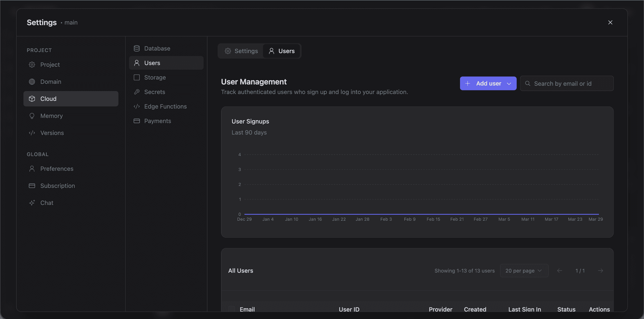Viewport: 644px width, 319px height.
Task: Click the Actions column header
Action: point(599,309)
